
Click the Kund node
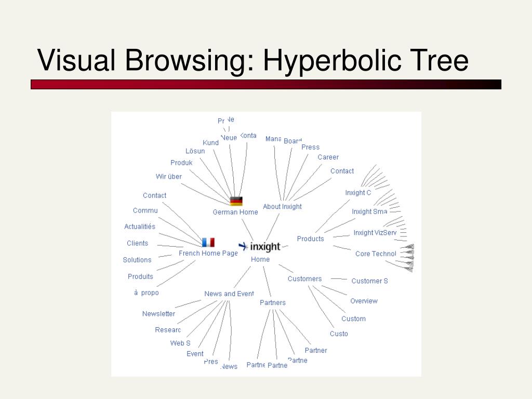click(x=211, y=142)
